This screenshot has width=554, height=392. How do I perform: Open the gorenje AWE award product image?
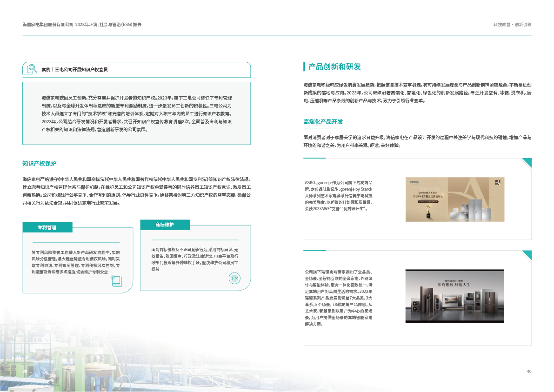[454, 199]
